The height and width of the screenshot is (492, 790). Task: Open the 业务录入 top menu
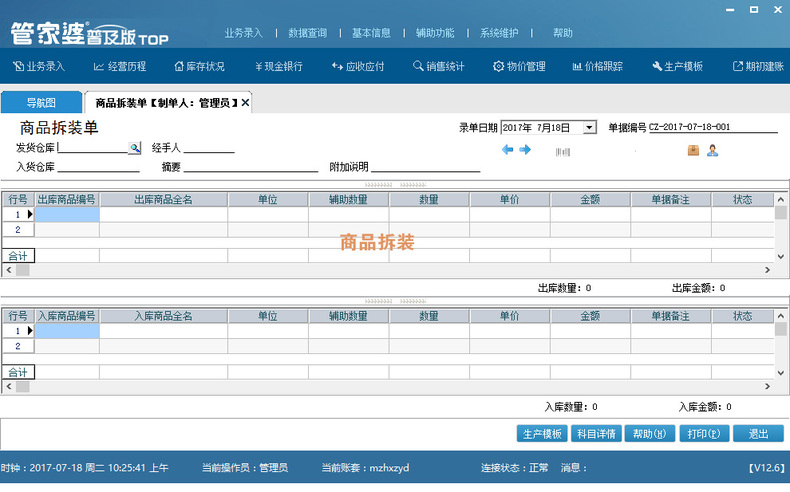(244, 33)
